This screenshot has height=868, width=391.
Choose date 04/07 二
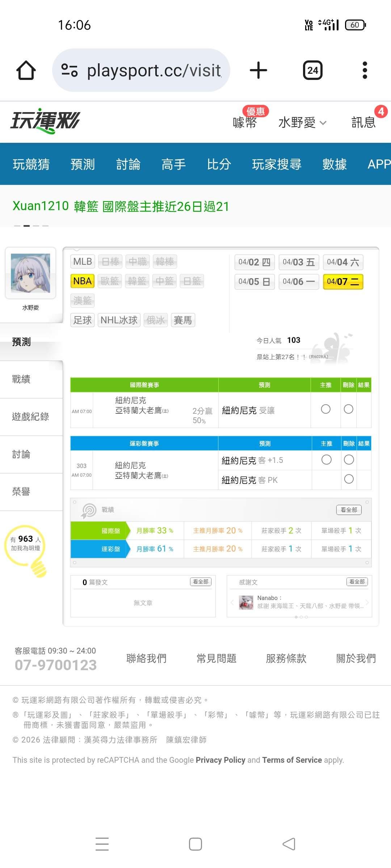click(x=343, y=282)
